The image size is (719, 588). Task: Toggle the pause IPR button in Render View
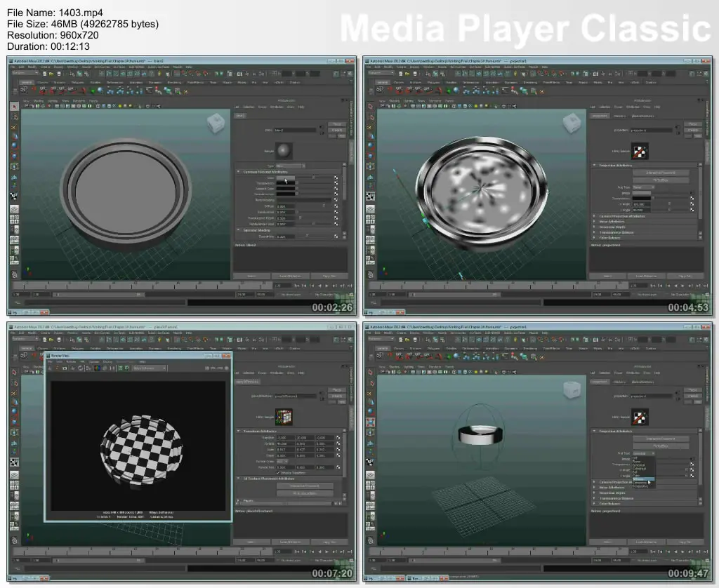click(x=207, y=368)
